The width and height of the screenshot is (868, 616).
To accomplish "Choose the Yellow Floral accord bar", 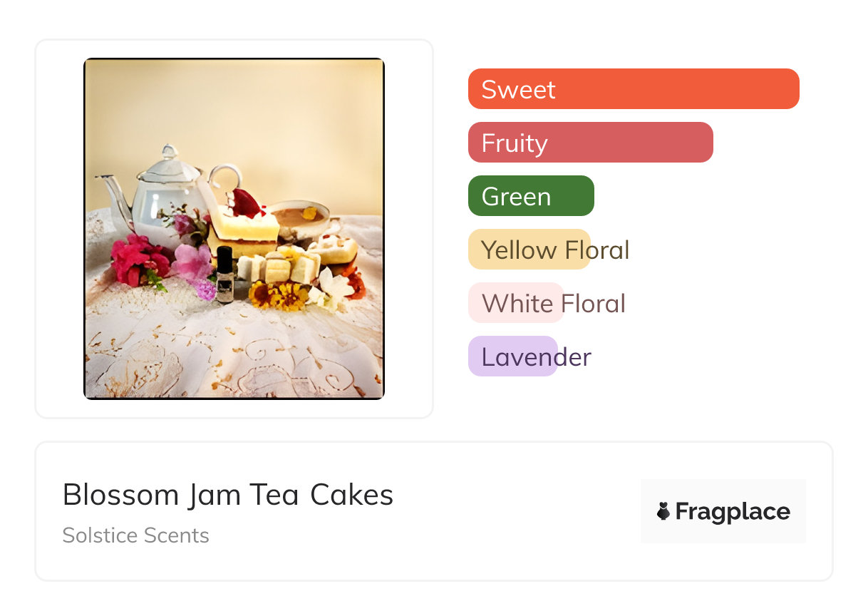I will click(x=529, y=250).
